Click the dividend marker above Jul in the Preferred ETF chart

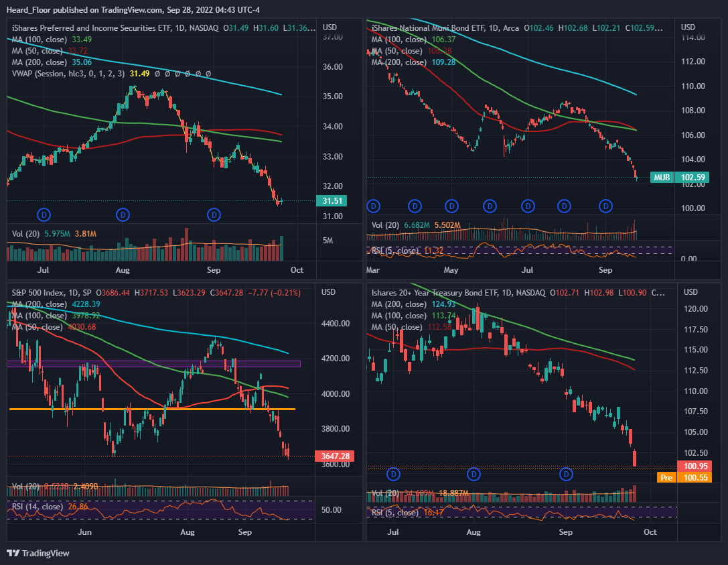[44, 214]
